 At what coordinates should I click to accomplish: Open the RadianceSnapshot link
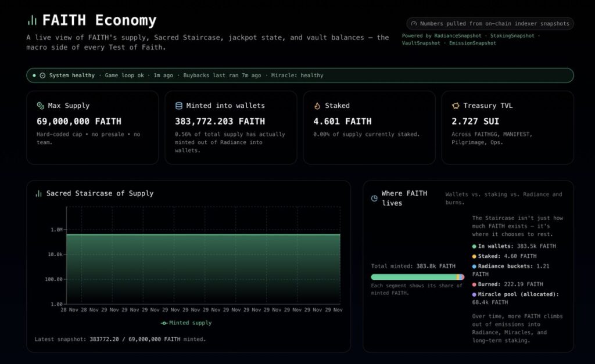click(x=457, y=35)
